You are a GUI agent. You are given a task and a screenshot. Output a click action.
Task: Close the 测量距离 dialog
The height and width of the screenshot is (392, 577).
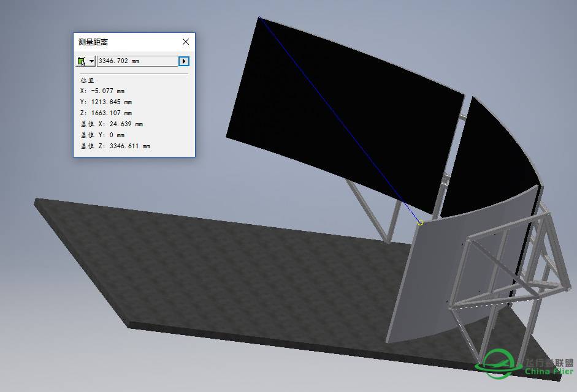[x=186, y=42]
